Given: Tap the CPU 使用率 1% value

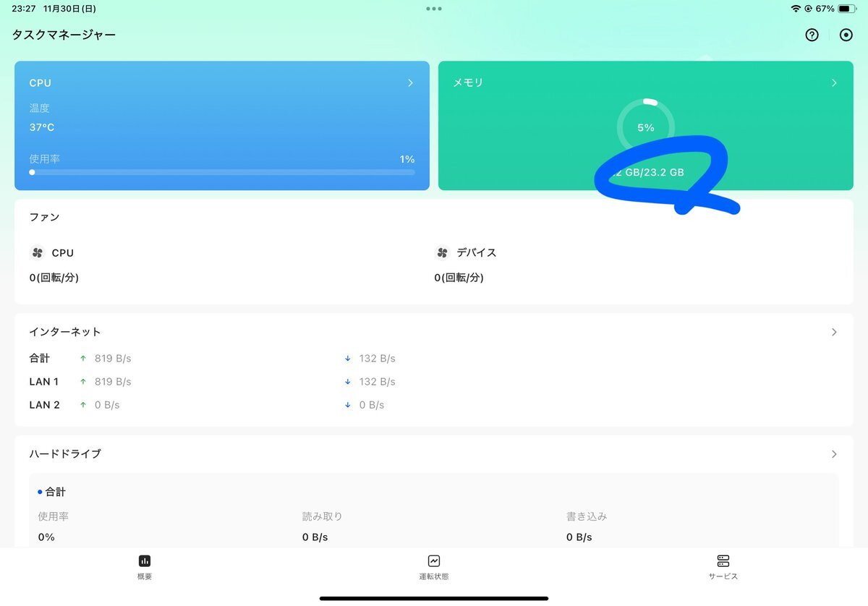Looking at the screenshot, I should click(x=407, y=159).
